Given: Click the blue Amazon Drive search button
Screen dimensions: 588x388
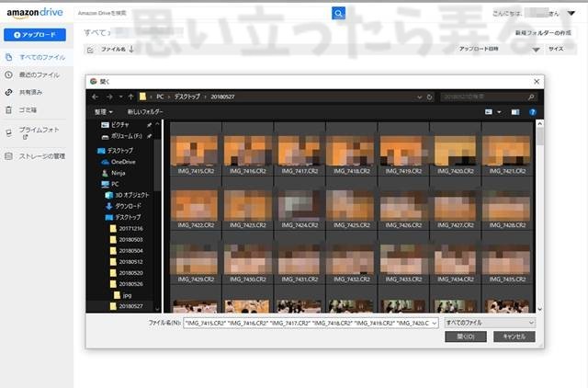Looking at the screenshot, I should [x=338, y=14].
